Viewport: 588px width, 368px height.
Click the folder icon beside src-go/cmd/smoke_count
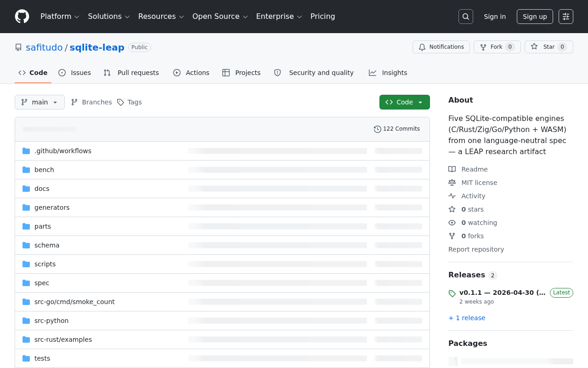[x=26, y=302]
